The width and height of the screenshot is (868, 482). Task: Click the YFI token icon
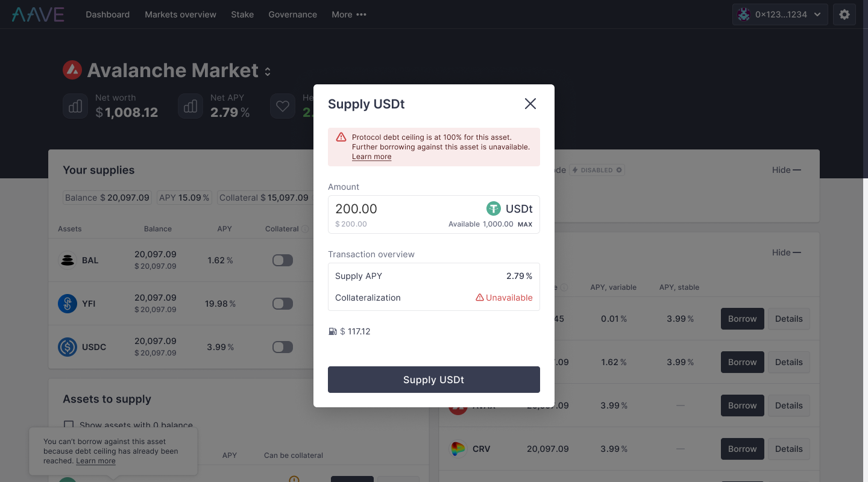click(x=68, y=304)
